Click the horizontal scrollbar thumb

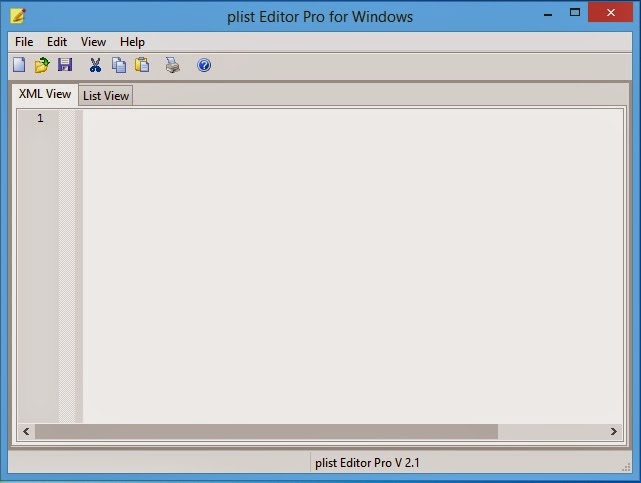(x=266, y=432)
